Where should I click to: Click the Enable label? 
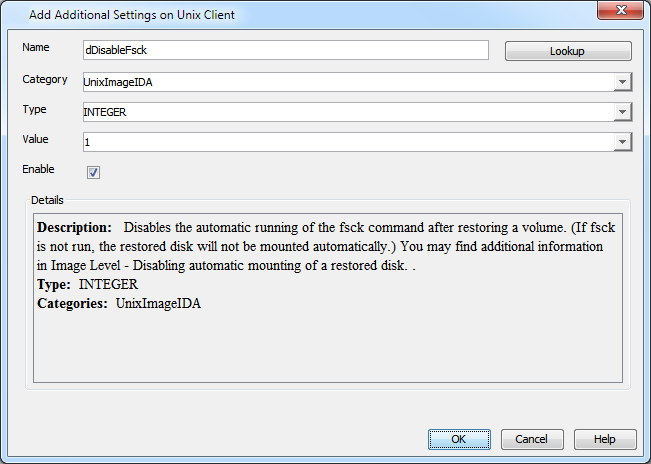(x=38, y=169)
